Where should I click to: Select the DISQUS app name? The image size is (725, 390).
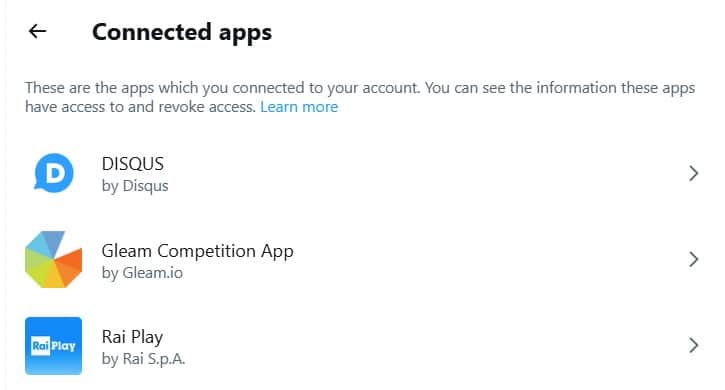(x=133, y=164)
